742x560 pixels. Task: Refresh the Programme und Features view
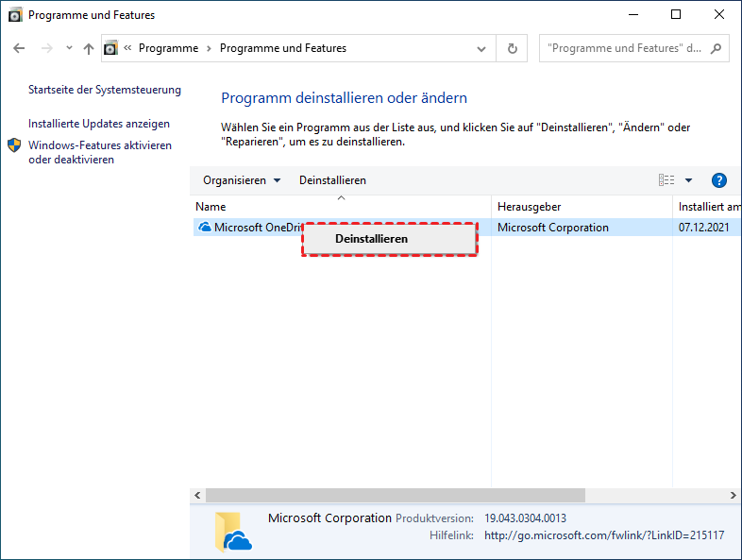pos(512,48)
